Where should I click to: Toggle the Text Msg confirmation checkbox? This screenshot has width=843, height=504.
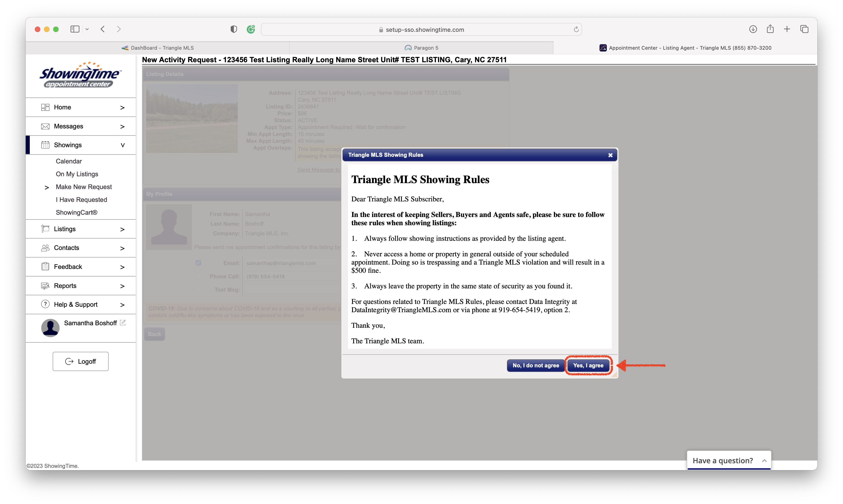[199, 289]
